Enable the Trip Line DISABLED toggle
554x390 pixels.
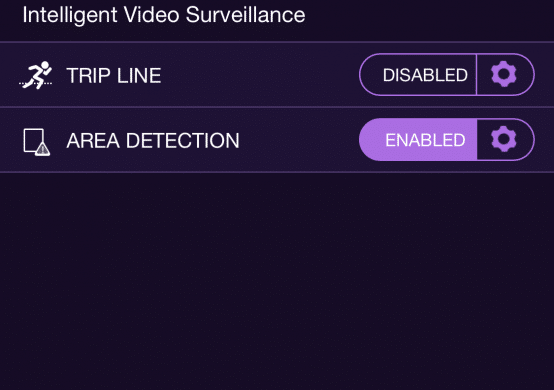coord(418,75)
